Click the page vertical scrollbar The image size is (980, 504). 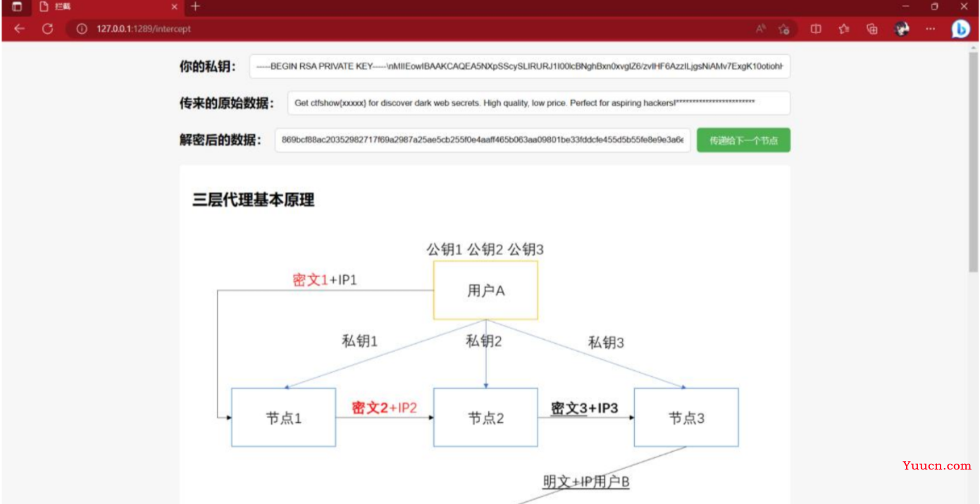click(973, 162)
